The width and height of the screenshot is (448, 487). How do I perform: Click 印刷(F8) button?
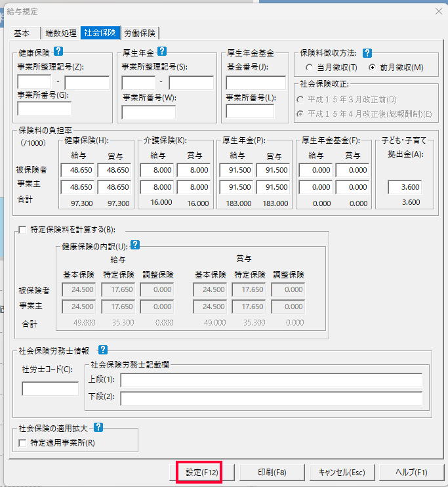tap(271, 472)
